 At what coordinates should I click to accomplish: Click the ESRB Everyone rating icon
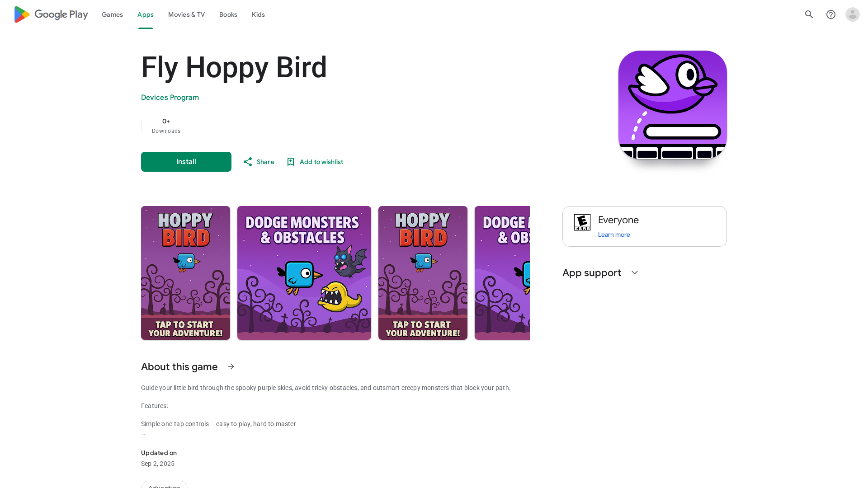pos(582,222)
